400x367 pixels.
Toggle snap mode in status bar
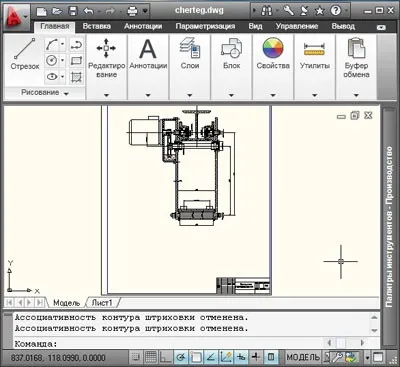click(135, 357)
